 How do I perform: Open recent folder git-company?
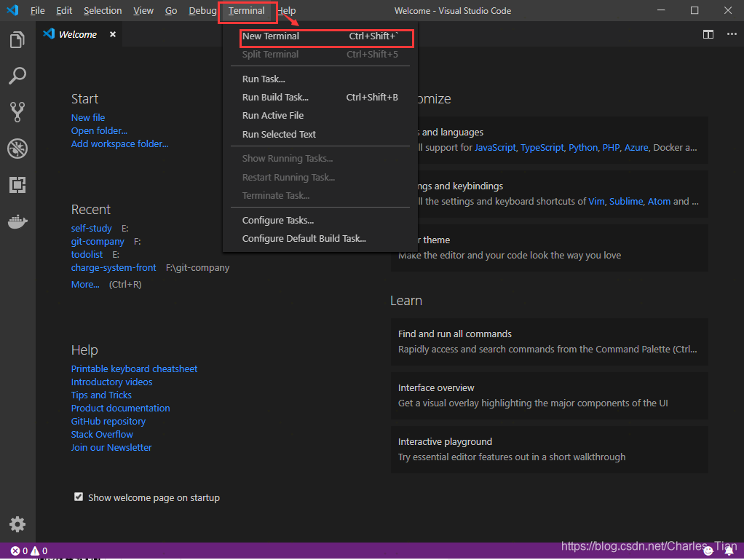click(x=98, y=242)
